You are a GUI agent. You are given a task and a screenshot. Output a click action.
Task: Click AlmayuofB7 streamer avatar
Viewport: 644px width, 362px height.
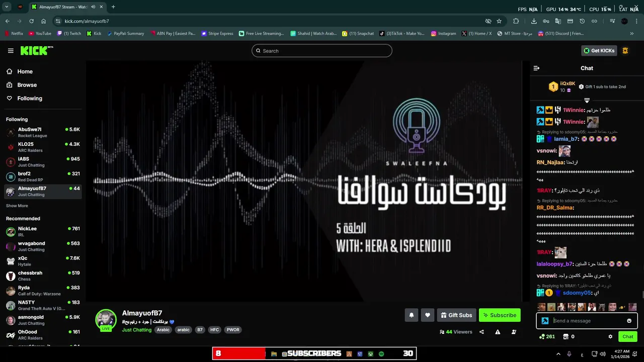click(106, 320)
